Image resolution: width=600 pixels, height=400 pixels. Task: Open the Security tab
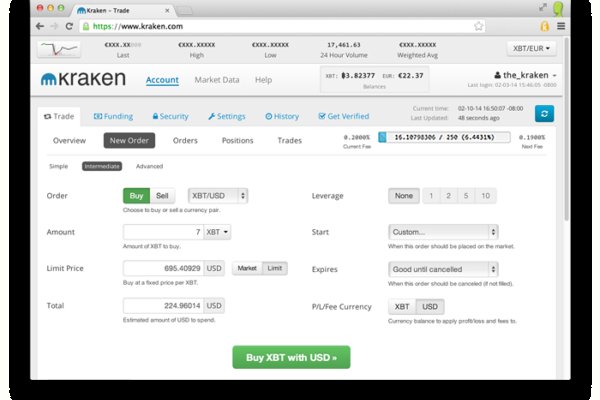168,116
